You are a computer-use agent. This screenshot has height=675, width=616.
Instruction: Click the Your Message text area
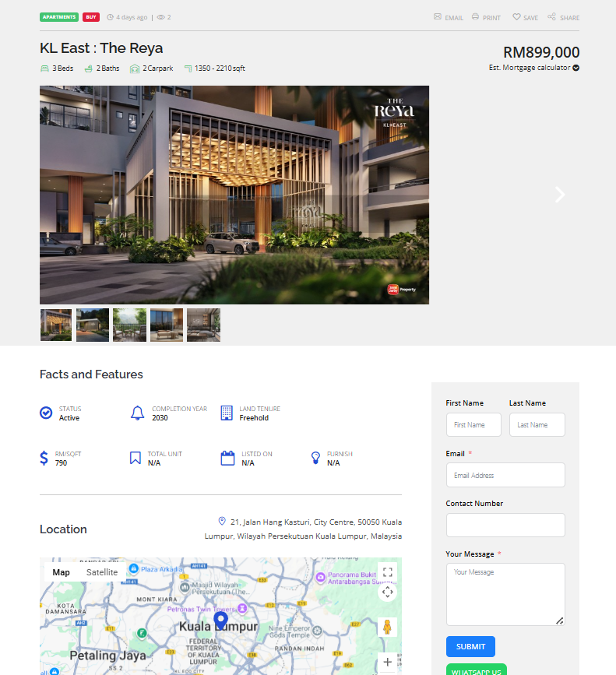505,594
